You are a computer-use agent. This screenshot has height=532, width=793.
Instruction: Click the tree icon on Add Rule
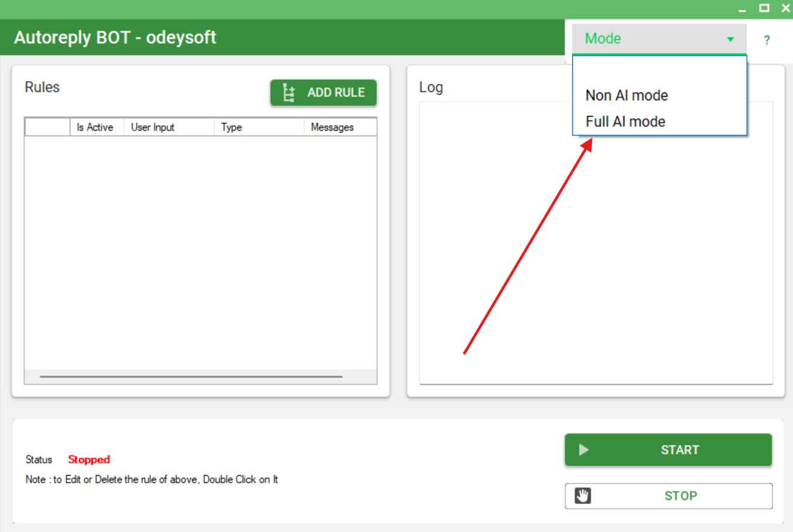[290, 92]
